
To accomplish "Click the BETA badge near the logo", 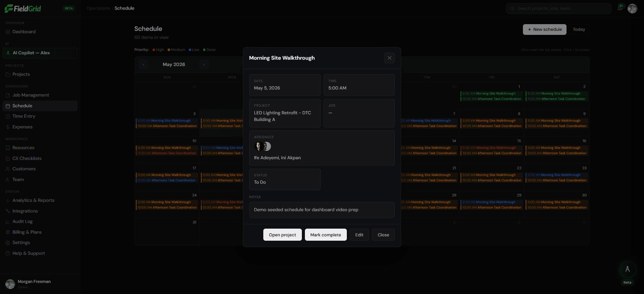I will [69, 8].
